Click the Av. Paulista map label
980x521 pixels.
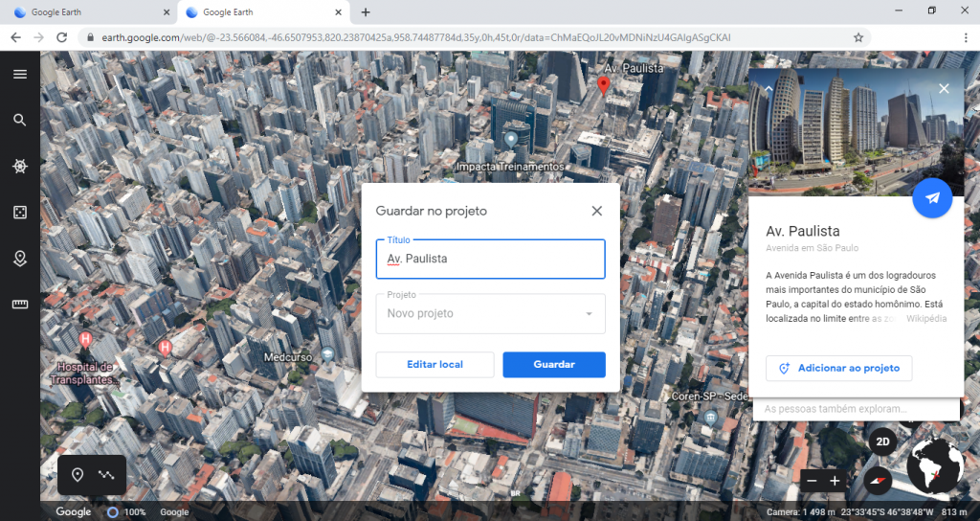point(634,68)
